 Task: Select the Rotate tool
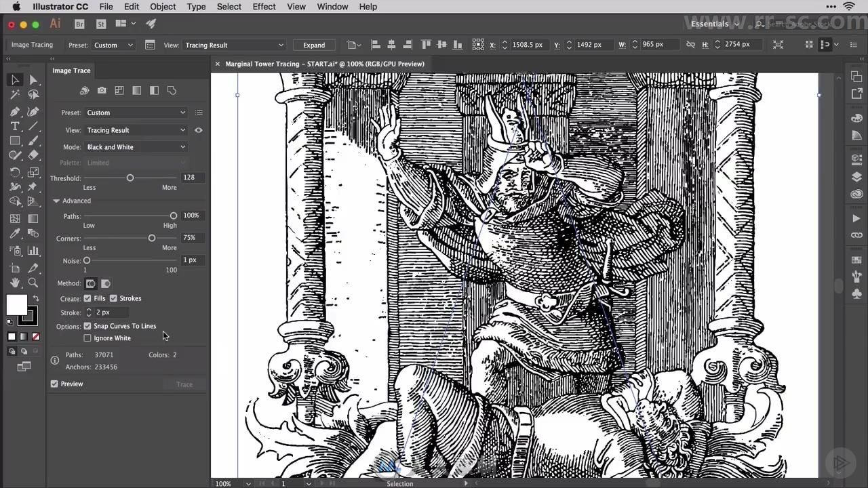[x=15, y=173]
